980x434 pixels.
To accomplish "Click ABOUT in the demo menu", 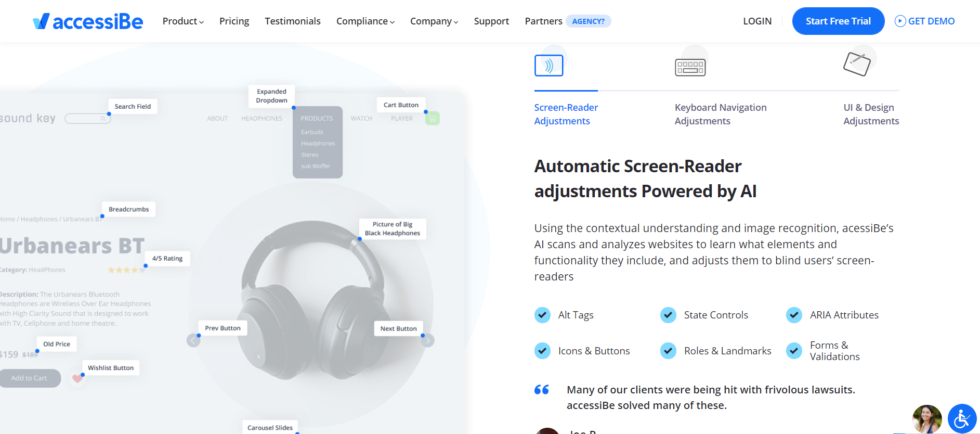I will (x=217, y=119).
